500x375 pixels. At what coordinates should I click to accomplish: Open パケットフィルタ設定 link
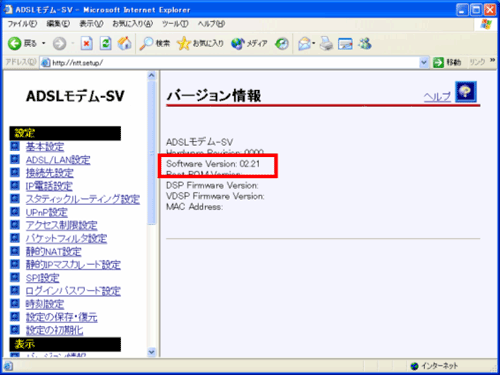click(66, 239)
